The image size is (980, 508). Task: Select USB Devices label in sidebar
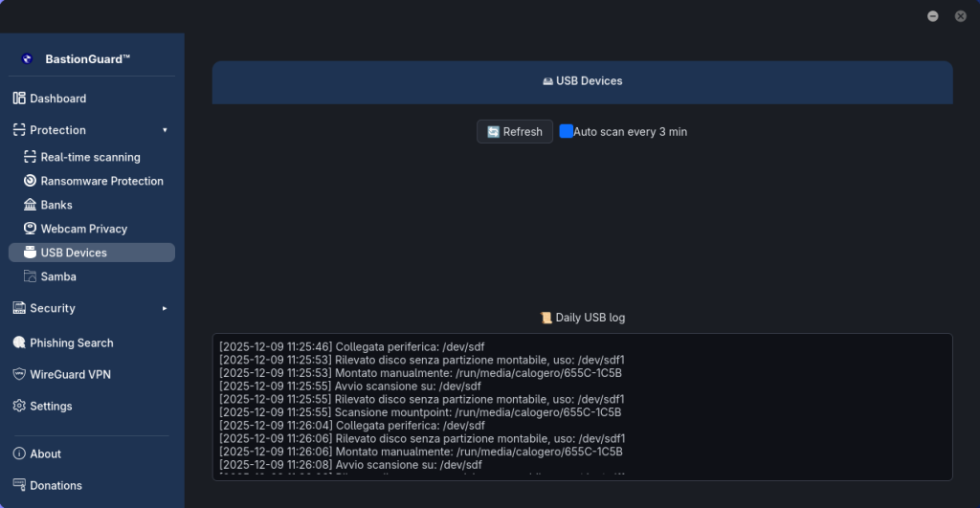[x=74, y=253]
